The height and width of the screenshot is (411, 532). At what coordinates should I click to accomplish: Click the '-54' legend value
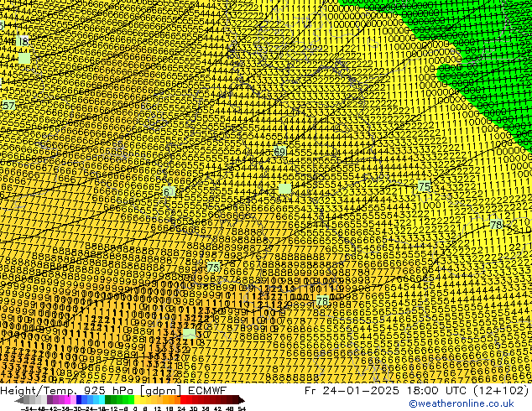click(27, 408)
